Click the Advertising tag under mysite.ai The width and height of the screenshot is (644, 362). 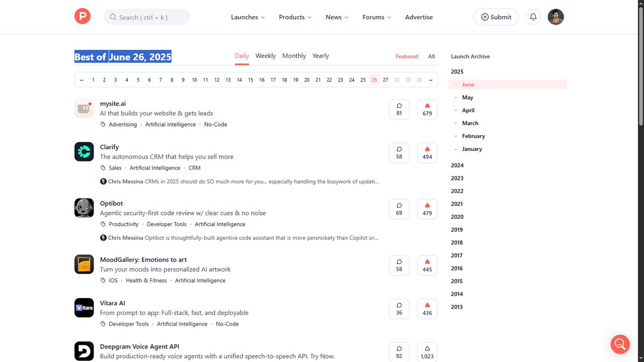tap(123, 124)
